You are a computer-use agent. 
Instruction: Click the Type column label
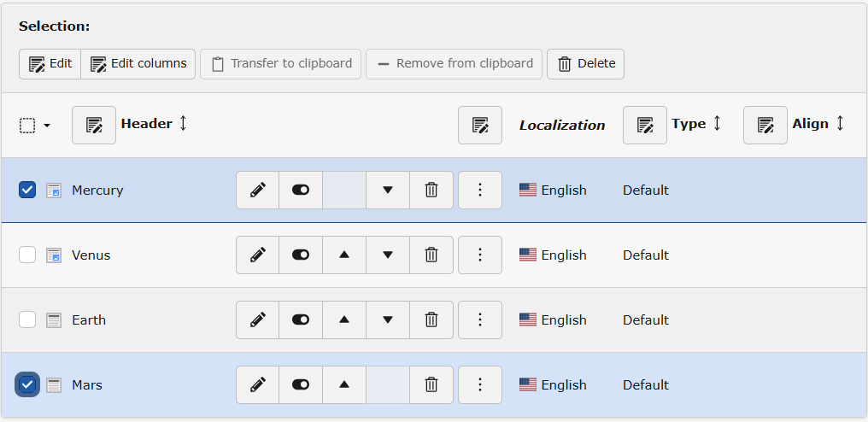click(x=689, y=124)
